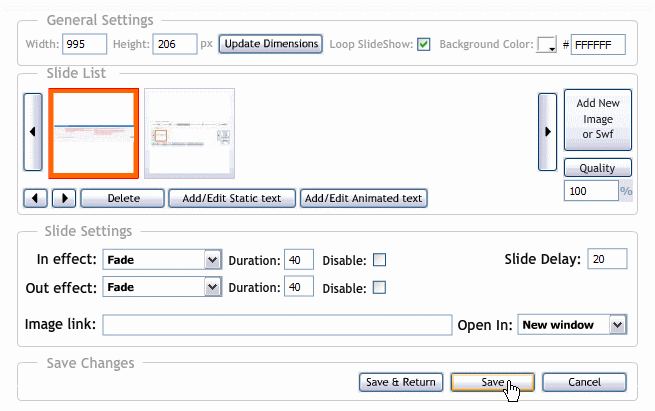Select the first slide thumbnail

click(94, 133)
